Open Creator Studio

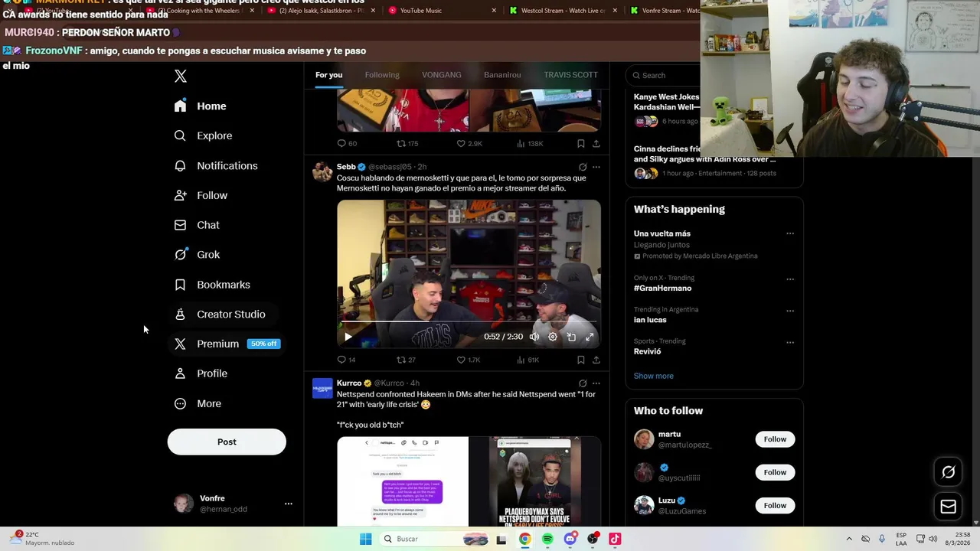point(220,315)
